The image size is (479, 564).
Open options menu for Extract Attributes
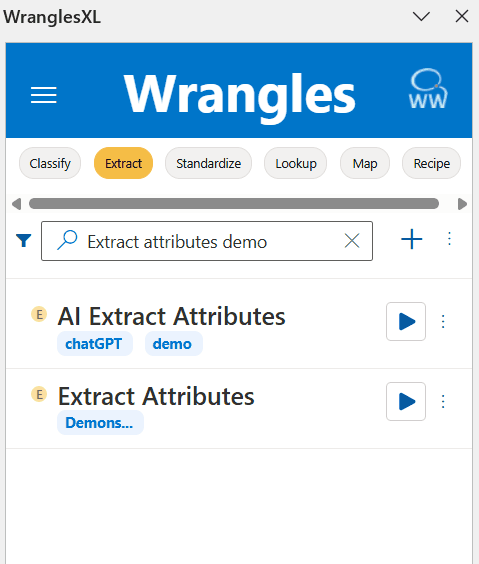(443, 401)
